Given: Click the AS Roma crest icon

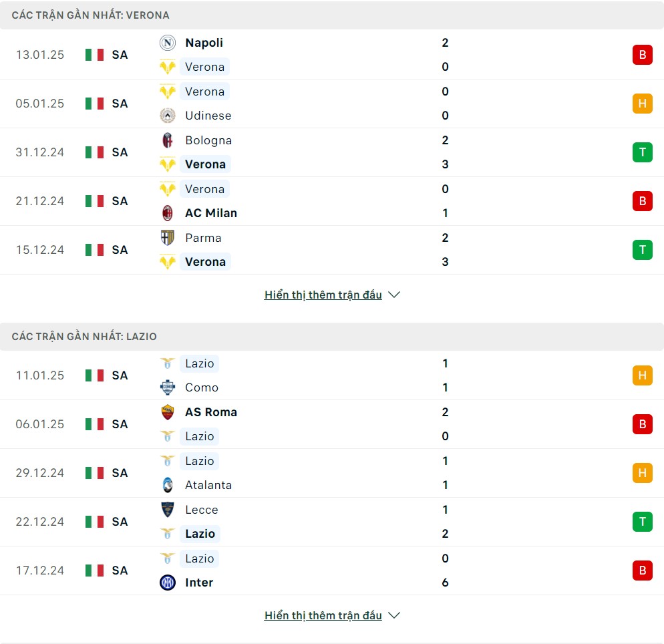Looking at the screenshot, I should click(168, 412).
